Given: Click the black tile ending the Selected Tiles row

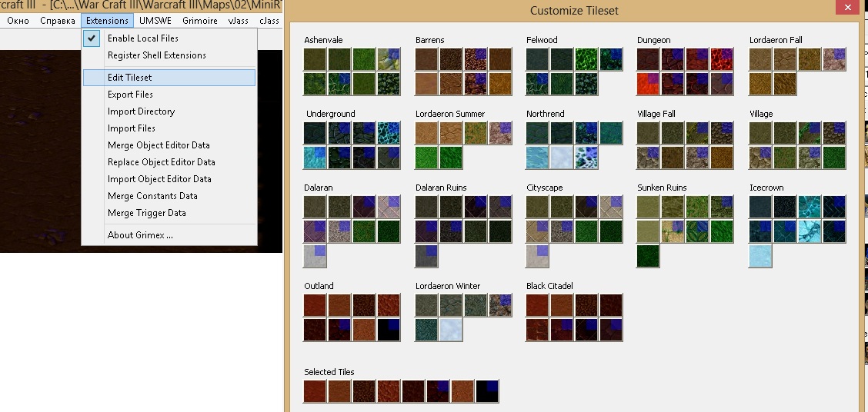Looking at the screenshot, I should click(487, 391).
